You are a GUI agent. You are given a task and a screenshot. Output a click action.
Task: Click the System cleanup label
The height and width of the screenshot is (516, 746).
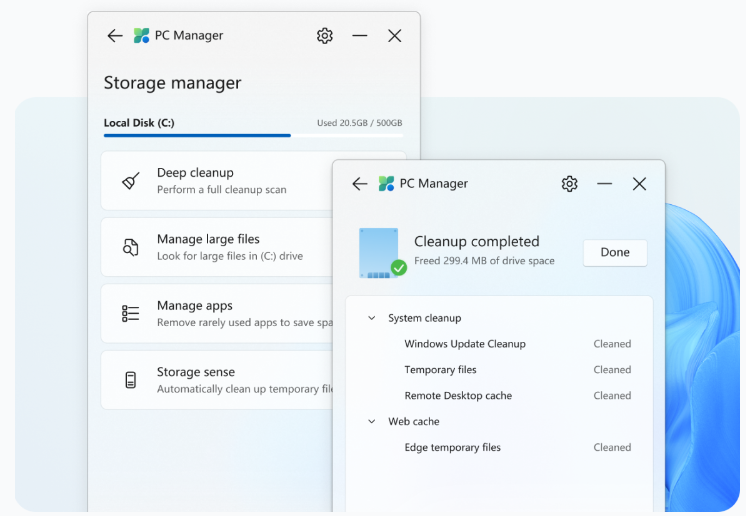(425, 318)
